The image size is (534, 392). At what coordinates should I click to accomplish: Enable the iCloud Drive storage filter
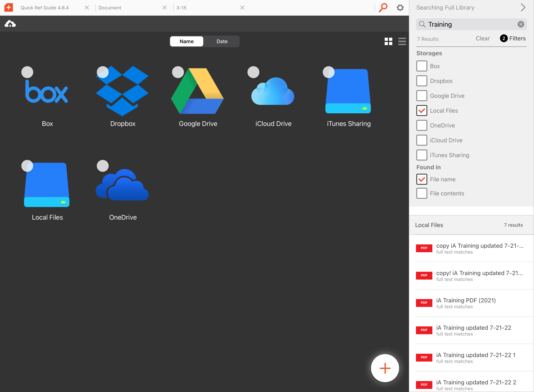pos(422,140)
